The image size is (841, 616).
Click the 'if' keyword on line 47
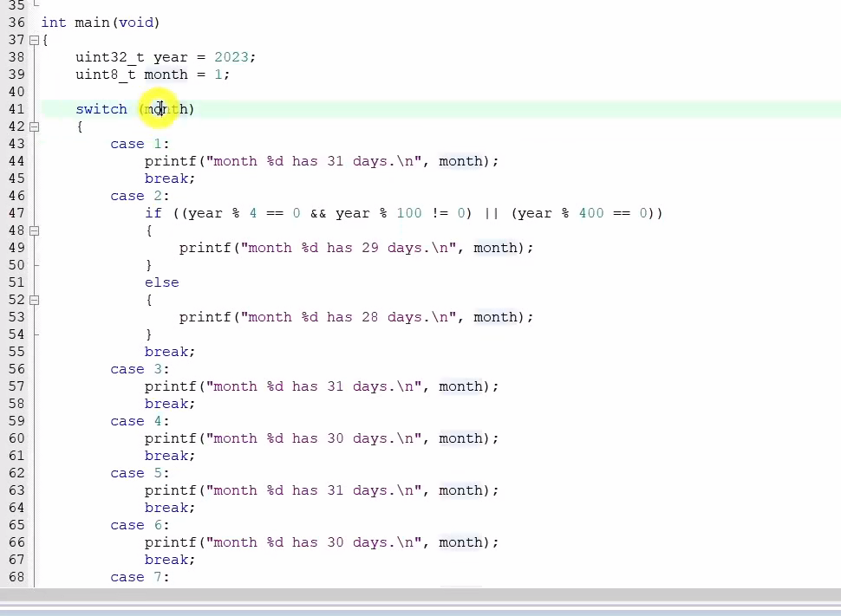click(153, 213)
